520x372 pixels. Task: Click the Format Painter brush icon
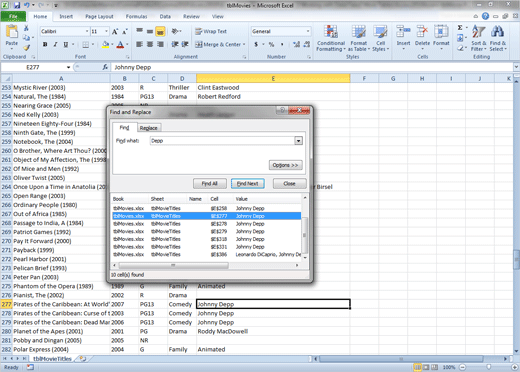pos(26,48)
